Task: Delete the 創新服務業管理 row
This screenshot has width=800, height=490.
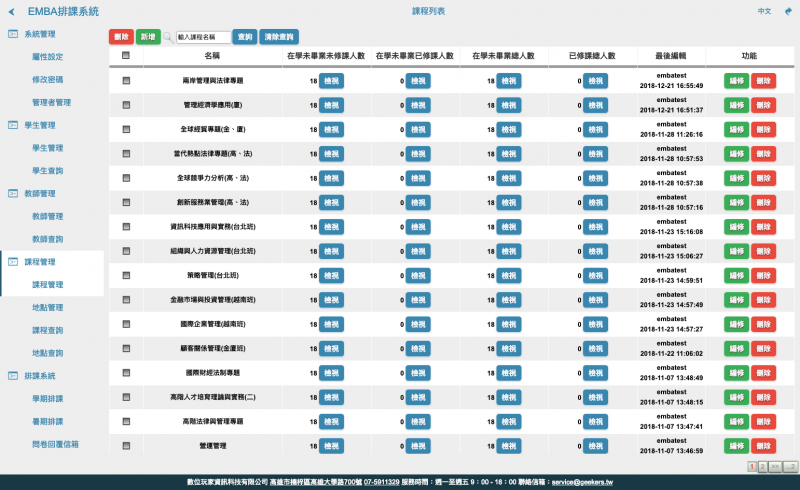Action: coord(763,203)
